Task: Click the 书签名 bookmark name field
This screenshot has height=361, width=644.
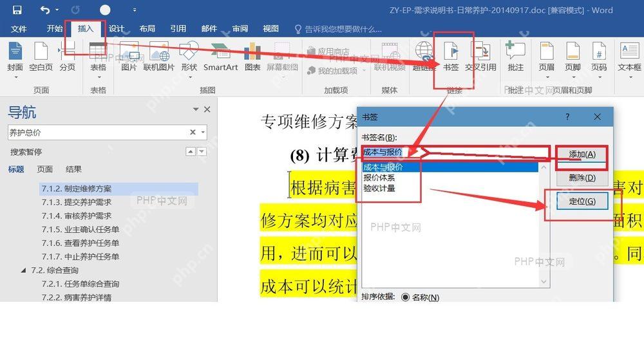Action: pos(455,153)
